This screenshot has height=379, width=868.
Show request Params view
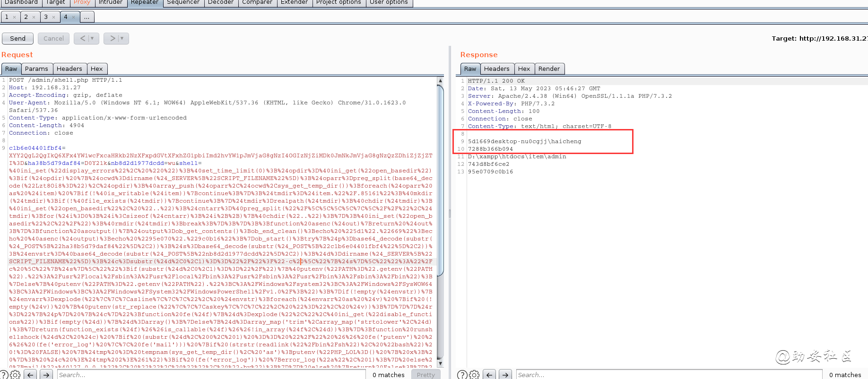(36, 69)
